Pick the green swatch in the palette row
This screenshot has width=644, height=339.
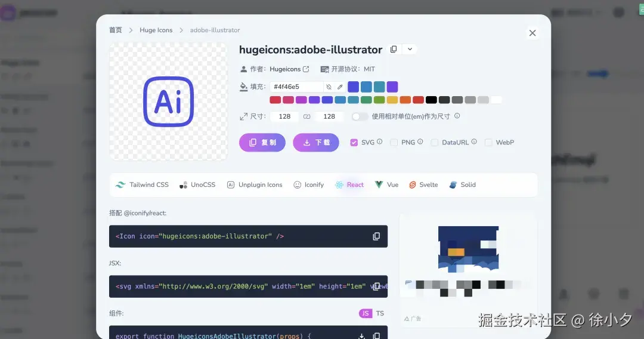click(x=366, y=100)
